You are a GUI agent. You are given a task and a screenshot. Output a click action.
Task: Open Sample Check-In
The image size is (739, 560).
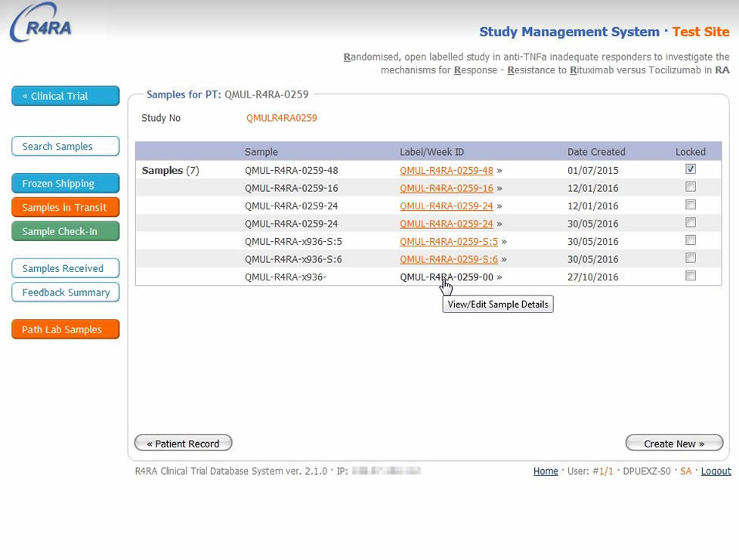pyautogui.click(x=65, y=231)
